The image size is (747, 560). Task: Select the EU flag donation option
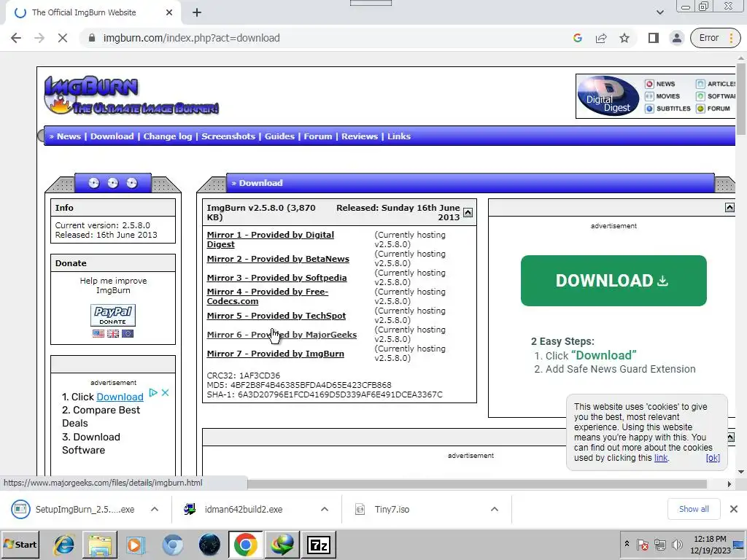click(128, 334)
